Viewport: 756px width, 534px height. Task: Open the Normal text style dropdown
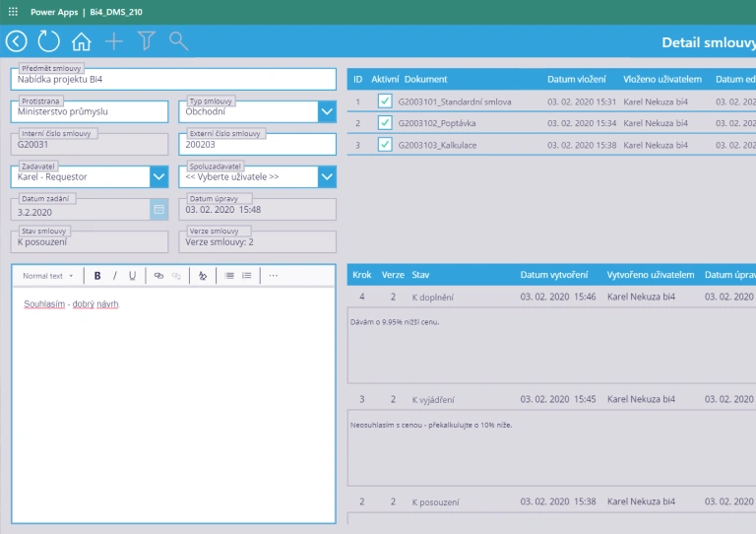(48, 276)
